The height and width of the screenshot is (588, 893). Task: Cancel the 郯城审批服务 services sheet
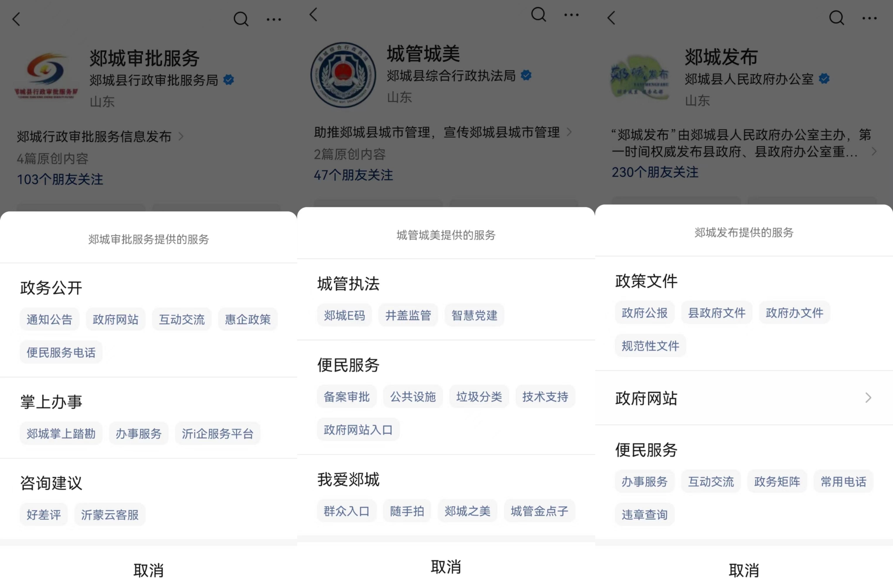coord(149,570)
